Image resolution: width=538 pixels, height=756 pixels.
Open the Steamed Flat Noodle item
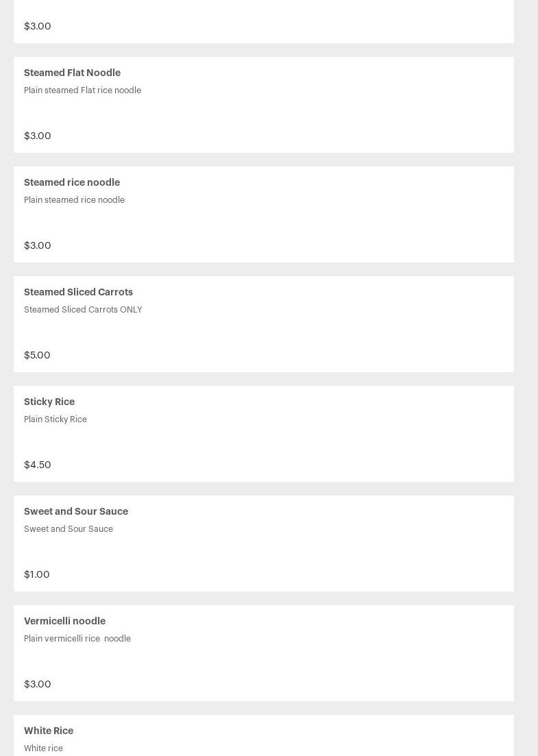click(x=264, y=105)
